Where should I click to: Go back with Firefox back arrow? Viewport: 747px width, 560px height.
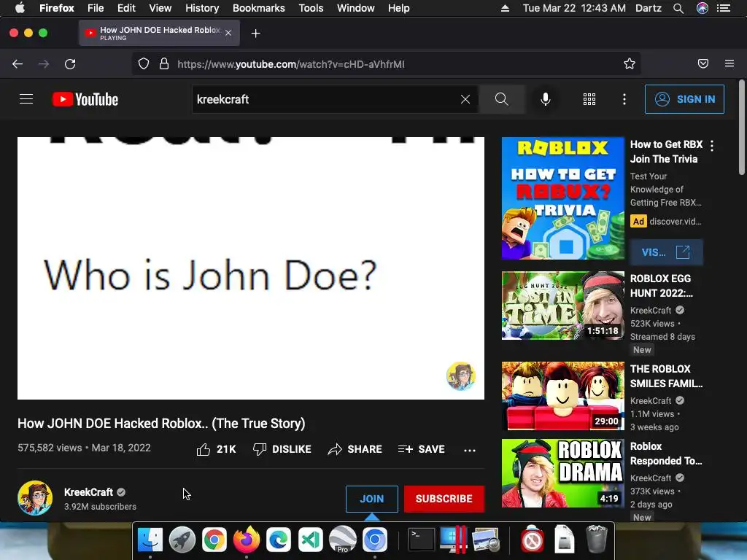click(x=18, y=64)
